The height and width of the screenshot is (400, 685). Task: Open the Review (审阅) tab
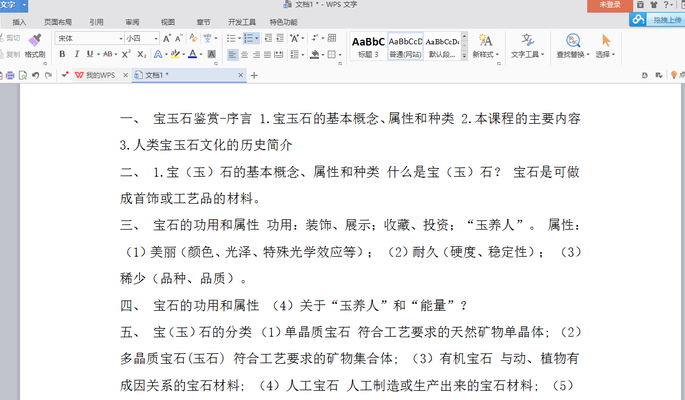[x=132, y=22]
